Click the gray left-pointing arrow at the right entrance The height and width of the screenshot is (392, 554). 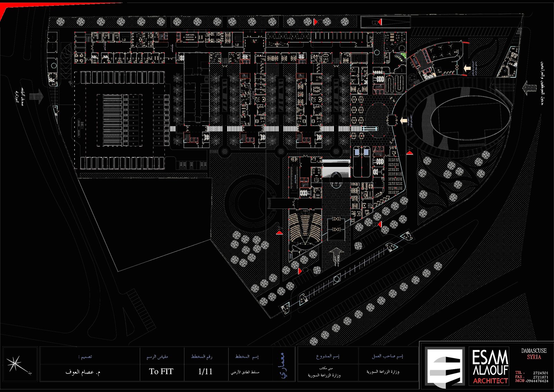529,88
